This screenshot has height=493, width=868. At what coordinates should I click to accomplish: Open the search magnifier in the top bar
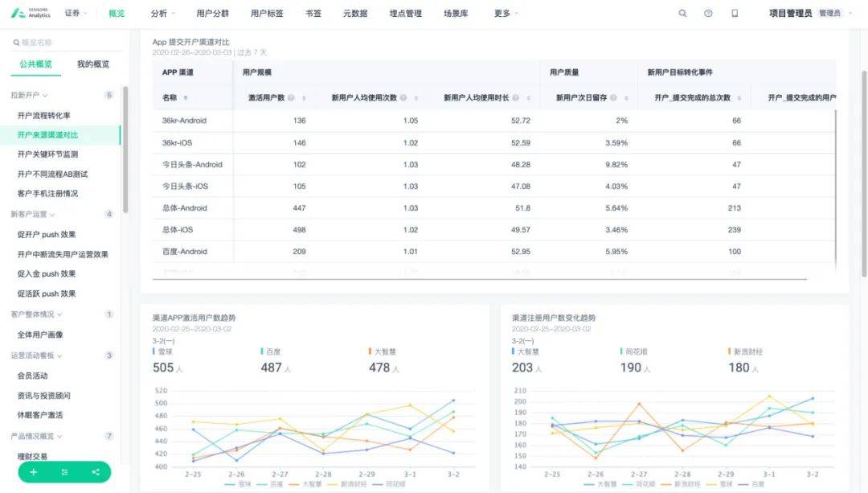(x=682, y=13)
